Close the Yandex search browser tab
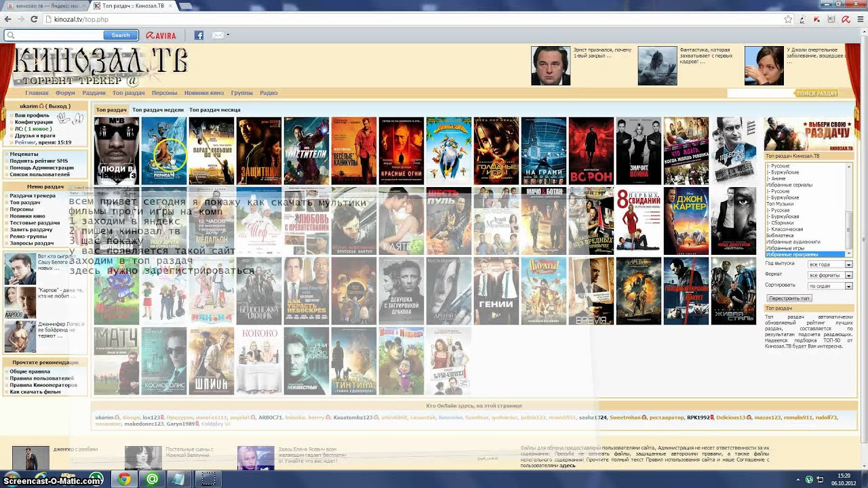Image resolution: width=868 pixels, height=488 pixels. 85,5
